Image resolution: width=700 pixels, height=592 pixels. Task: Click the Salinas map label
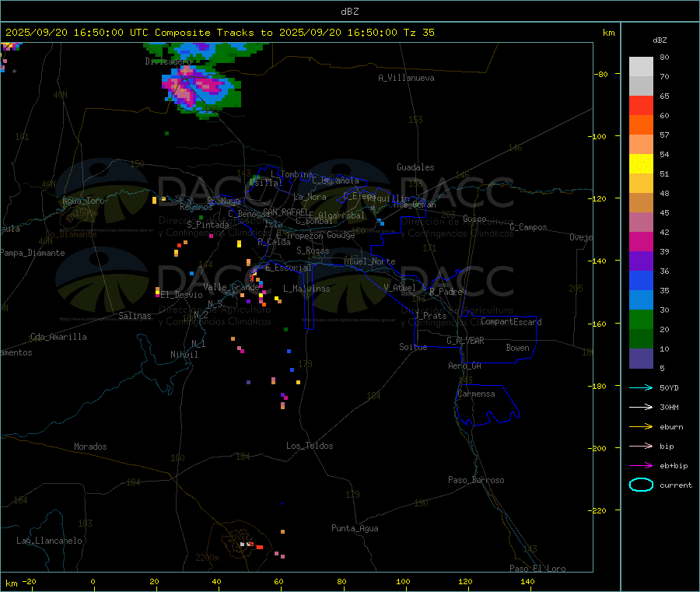point(135,316)
